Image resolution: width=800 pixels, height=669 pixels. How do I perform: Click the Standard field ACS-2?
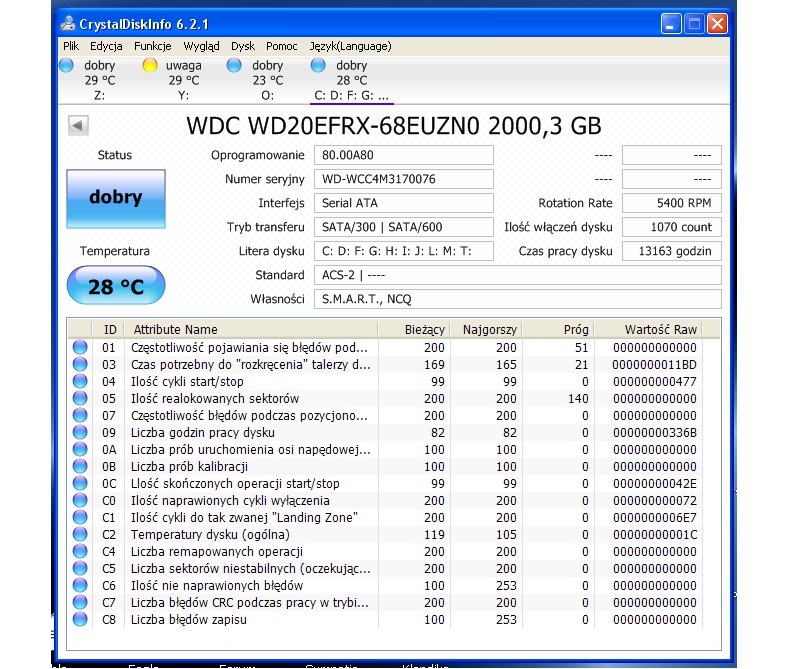pyautogui.click(x=517, y=275)
